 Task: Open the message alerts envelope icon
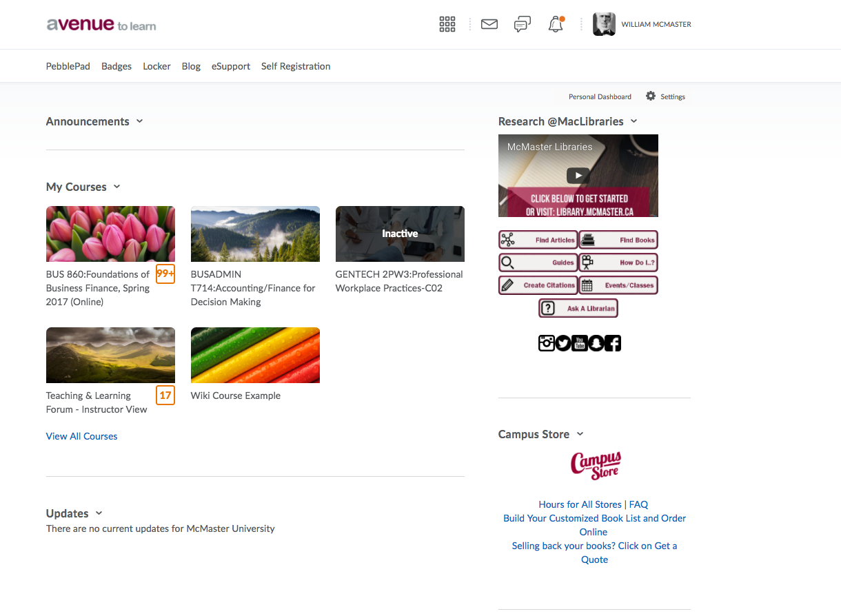[x=489, y=25]
